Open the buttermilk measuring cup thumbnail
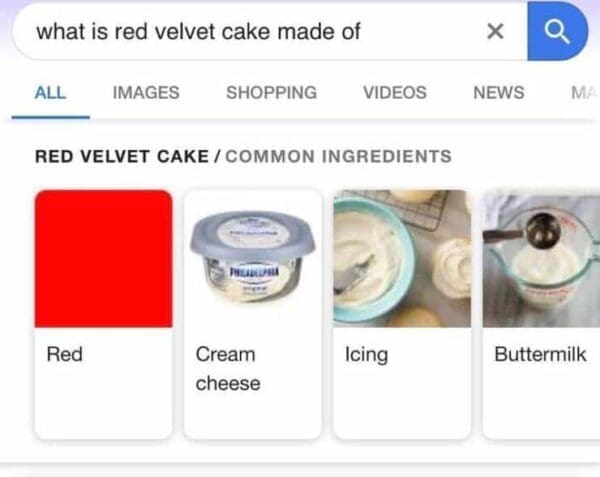Viewport: 600px width, 477px height. [542, 258]
